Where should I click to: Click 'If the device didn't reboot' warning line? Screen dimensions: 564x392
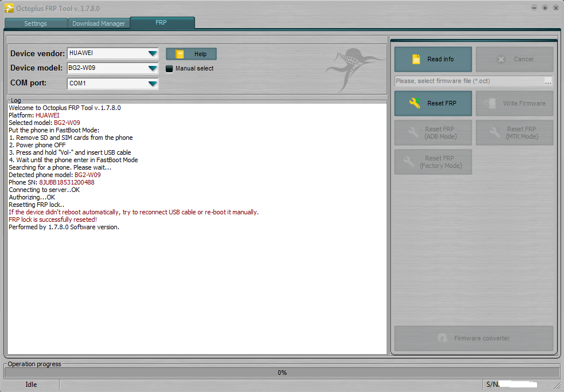coord(134,213)
